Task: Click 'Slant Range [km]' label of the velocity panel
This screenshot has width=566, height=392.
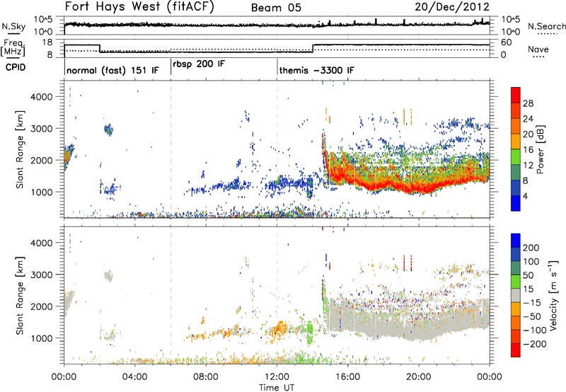Action: pos(20,295)
